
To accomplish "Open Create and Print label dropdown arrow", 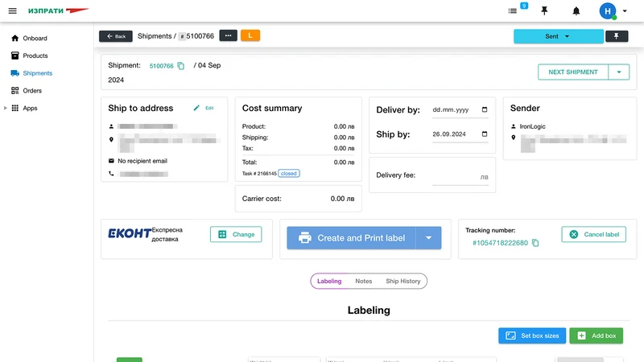I will (428, 238).
